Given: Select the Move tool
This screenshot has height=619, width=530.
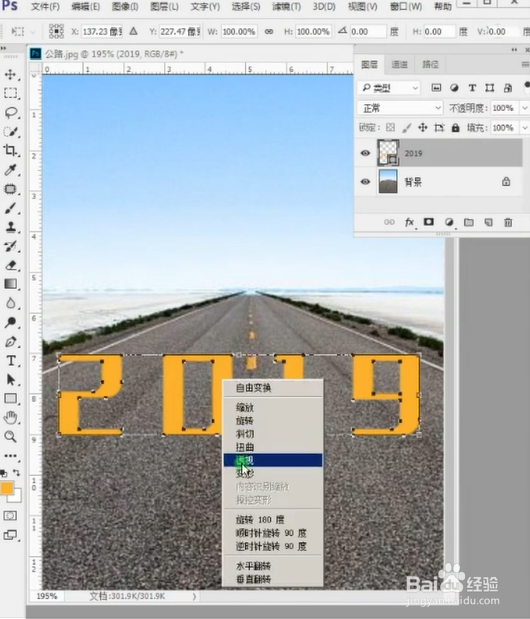Looking at the screenshot, I should pos(11,74).
